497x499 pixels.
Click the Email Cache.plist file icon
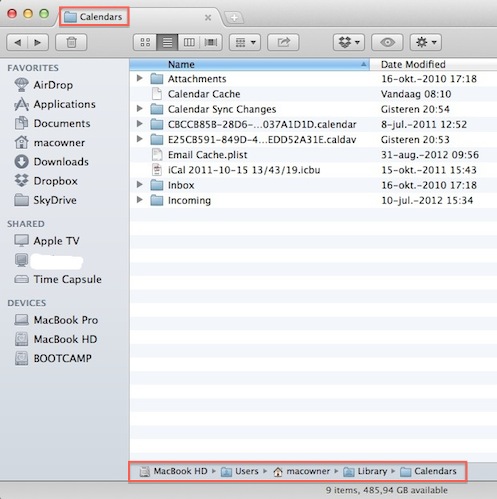pyautogui.click(x=157, y=155)
